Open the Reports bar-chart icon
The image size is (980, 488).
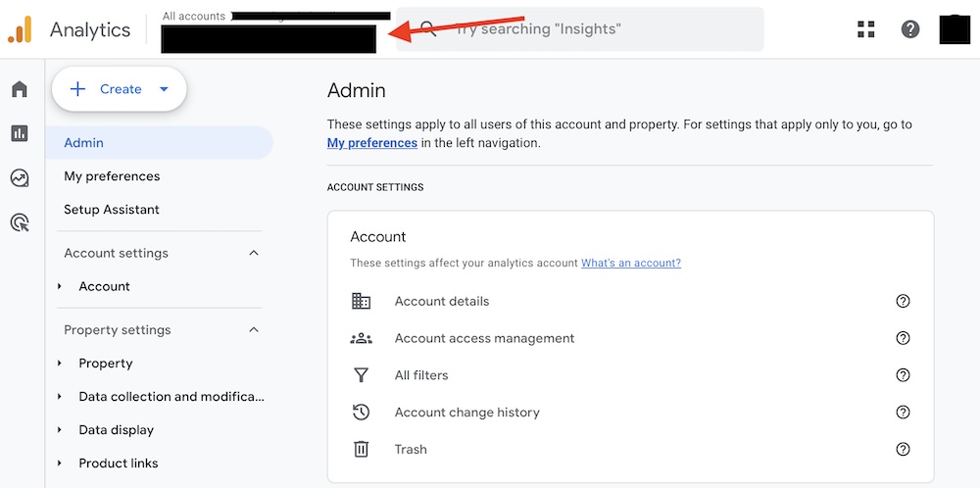(20, 133)
